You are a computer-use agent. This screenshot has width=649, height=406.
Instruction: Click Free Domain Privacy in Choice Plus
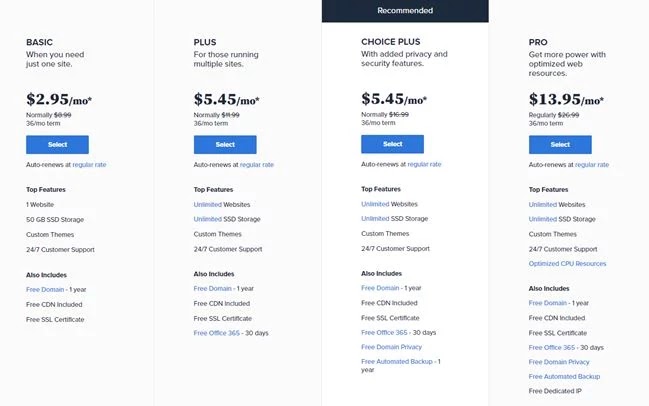(x=392, y=347)
